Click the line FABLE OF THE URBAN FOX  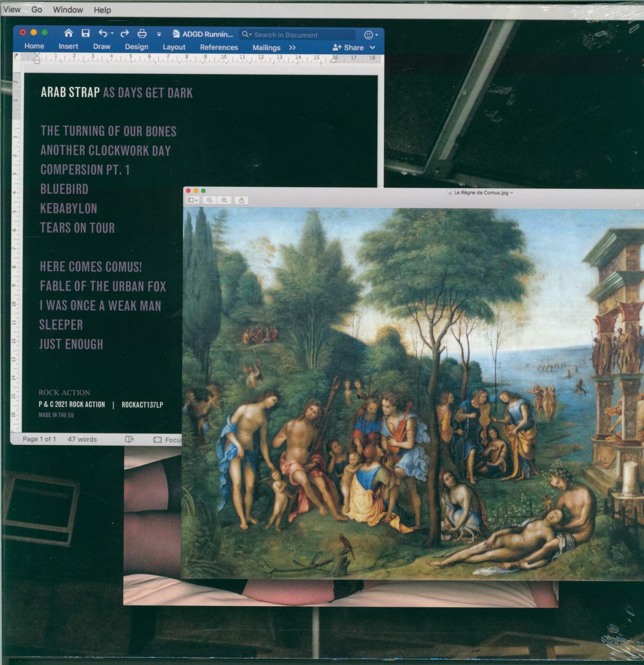tap(103, 286)
